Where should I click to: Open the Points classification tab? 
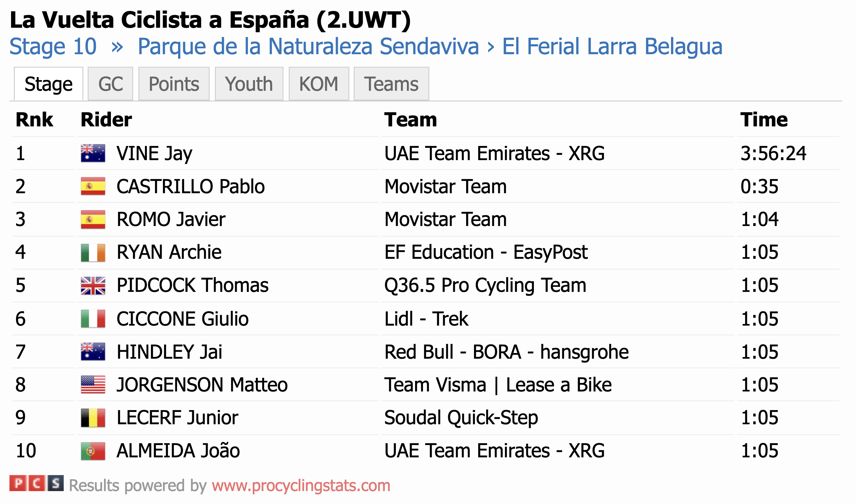point(174,84)
